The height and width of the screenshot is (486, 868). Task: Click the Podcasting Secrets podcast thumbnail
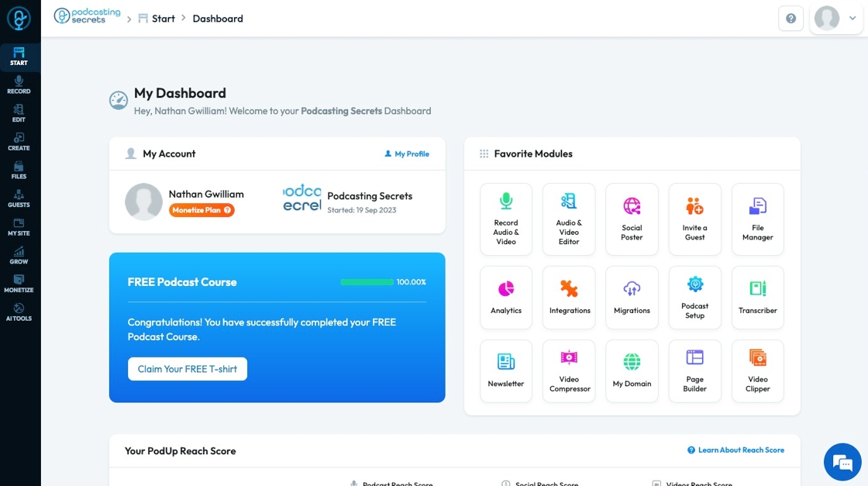pyautogui.click(x=302, y=198)
